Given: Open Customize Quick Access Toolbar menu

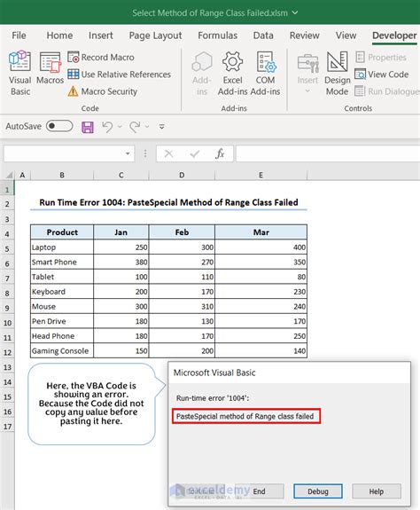Looking at the screenshot, I should click(x=161, y=127).
